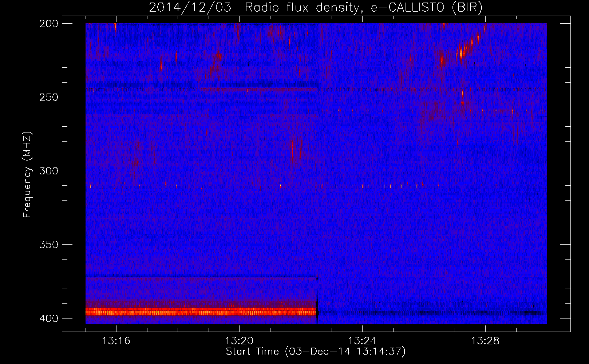Click the bright red band near 400 MHz
Viewport: 589px width, 364px height.
coord(201,312)
